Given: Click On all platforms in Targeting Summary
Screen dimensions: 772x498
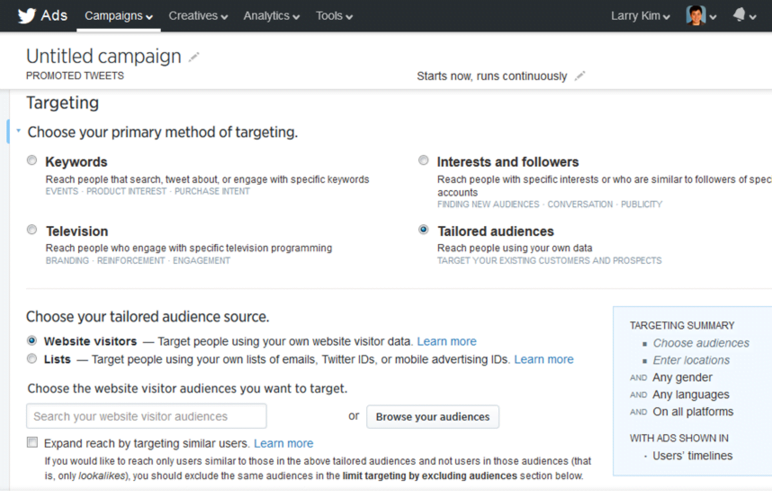Looking at the screenshot, I should pos(693,412).
